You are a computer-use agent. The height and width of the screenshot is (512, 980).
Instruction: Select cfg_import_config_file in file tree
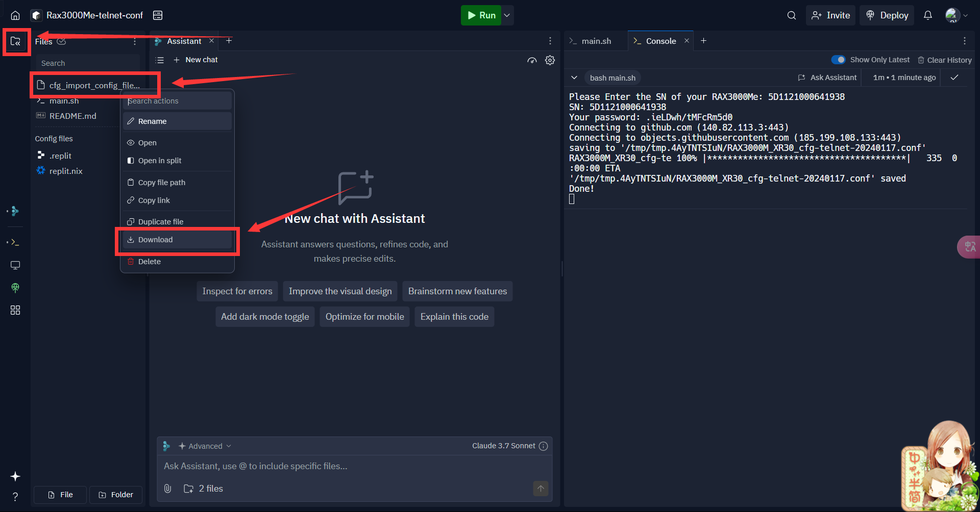click(x=88, y=85)
